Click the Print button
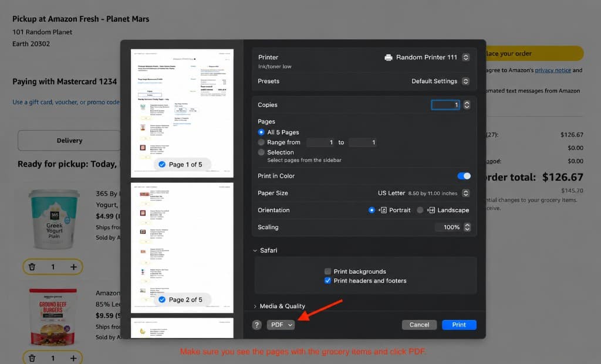The height and width of the screenshot is (364, 601). [x=459, y=325]
